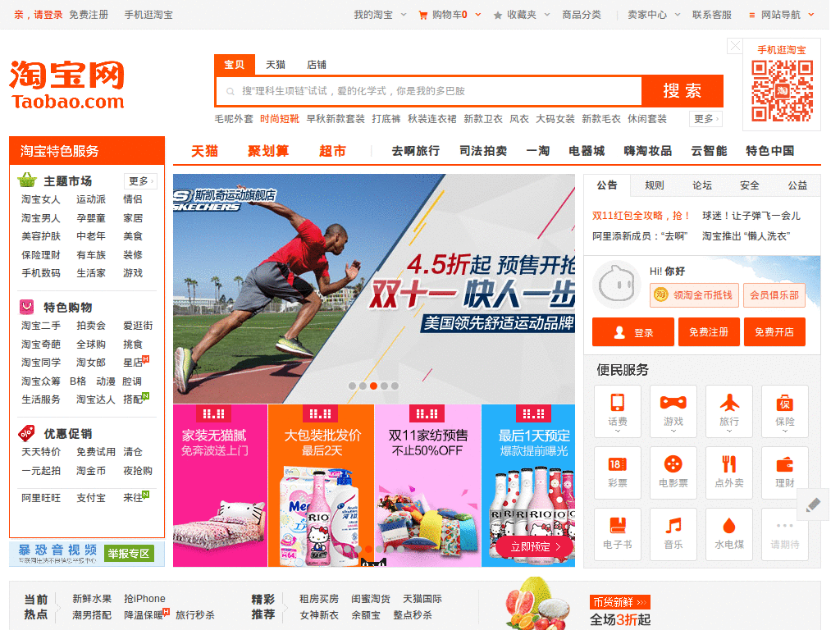Open the 游戏 game service icon
Viewport: 840px width, 630px height.
(x=673, y=410)
